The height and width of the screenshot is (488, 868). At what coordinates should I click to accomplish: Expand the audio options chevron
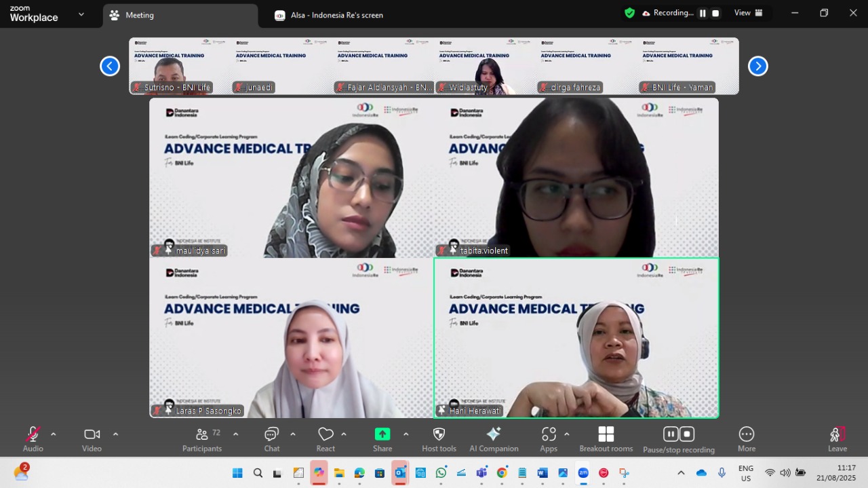point(54,434)
